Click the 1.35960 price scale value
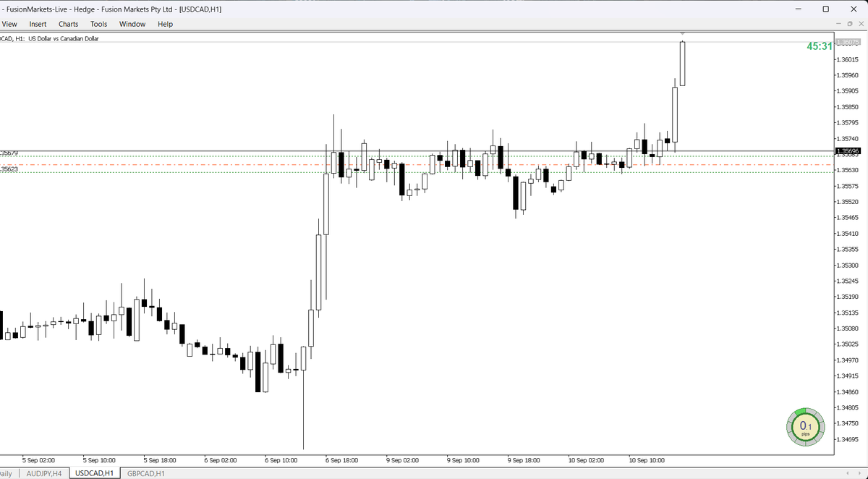 (x=848, y=75)
